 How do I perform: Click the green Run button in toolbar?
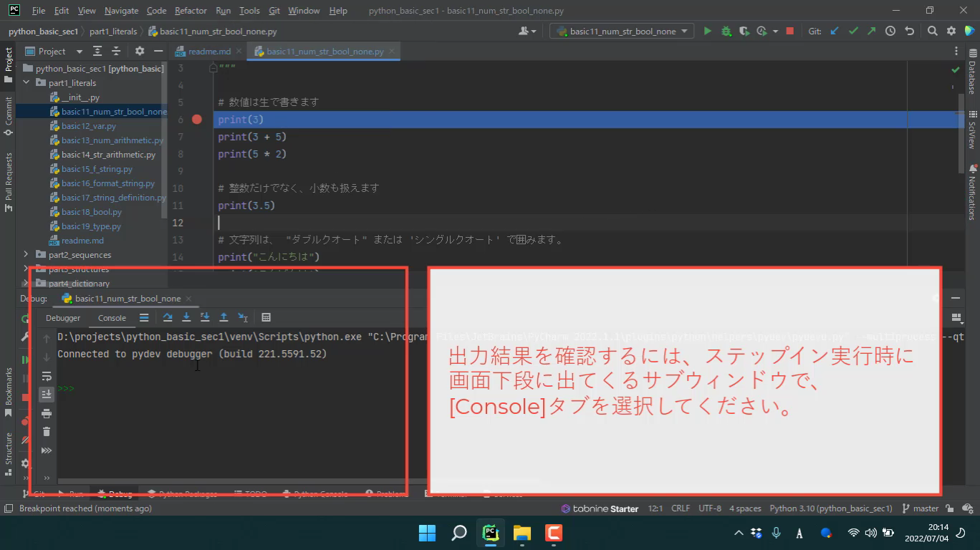pos(707,32)
